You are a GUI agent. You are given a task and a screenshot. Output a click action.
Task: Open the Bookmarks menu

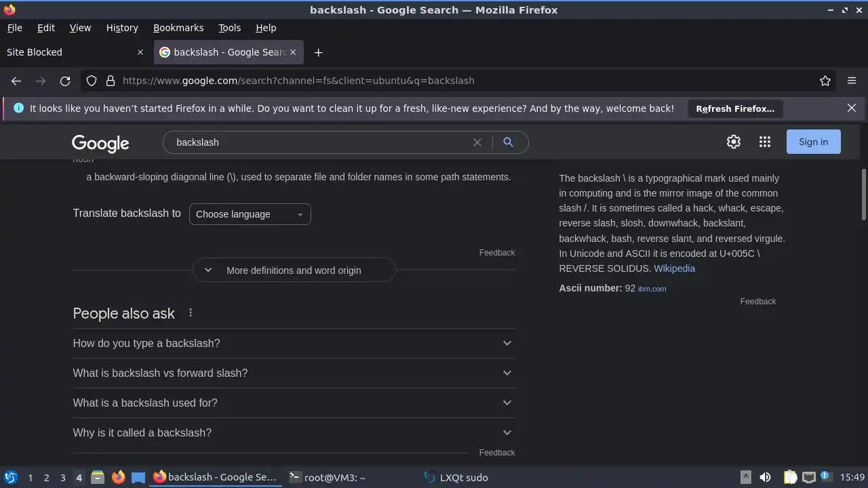pyautogui.click(x=178, y=28)
